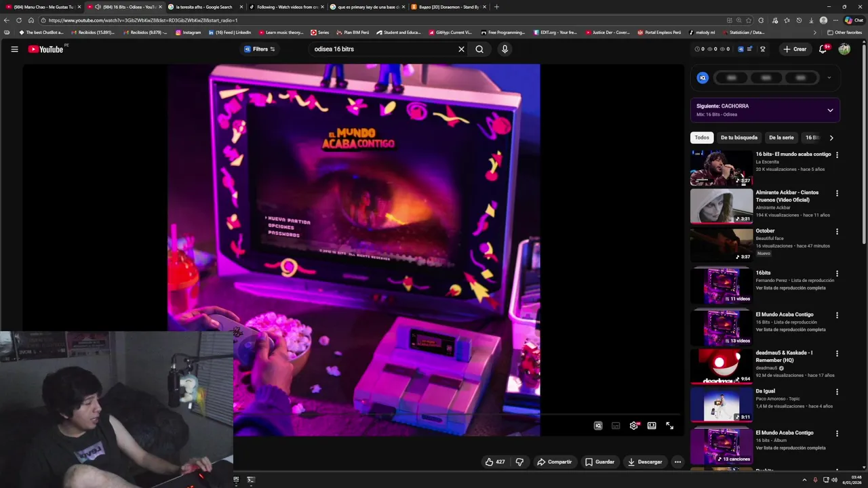Dislike this video
Viewport: 868px width, 488px height.
(x=519, y=462)
